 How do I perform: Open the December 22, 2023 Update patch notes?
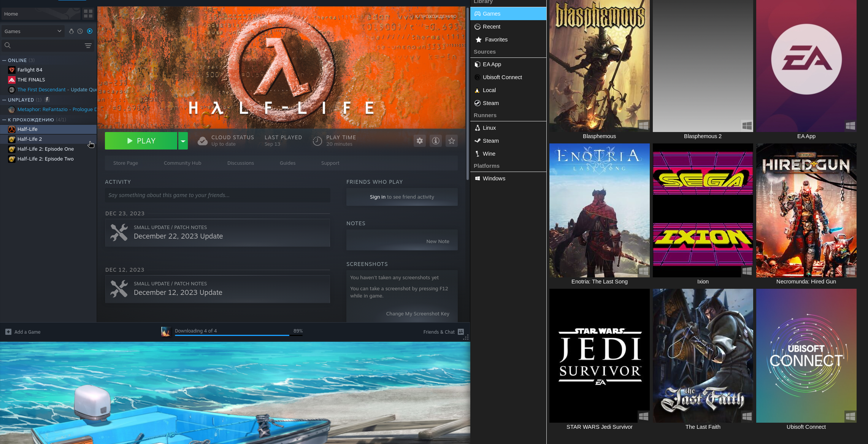click(217, 233)
